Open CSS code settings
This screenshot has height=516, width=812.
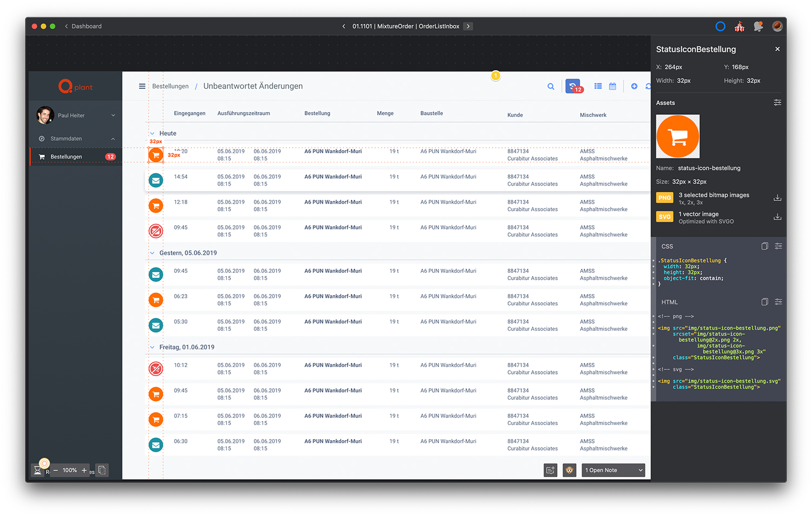pyautogui.click(x=778, y=246)
